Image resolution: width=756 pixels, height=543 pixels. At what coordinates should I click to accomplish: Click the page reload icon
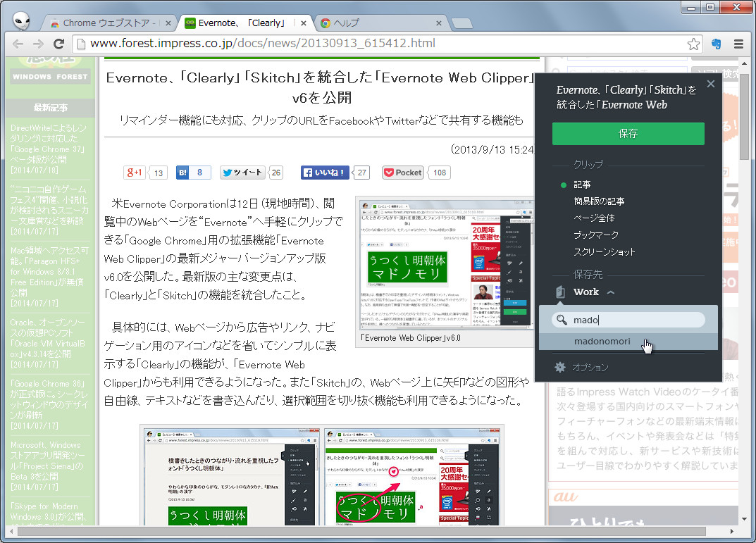[59, 43]
